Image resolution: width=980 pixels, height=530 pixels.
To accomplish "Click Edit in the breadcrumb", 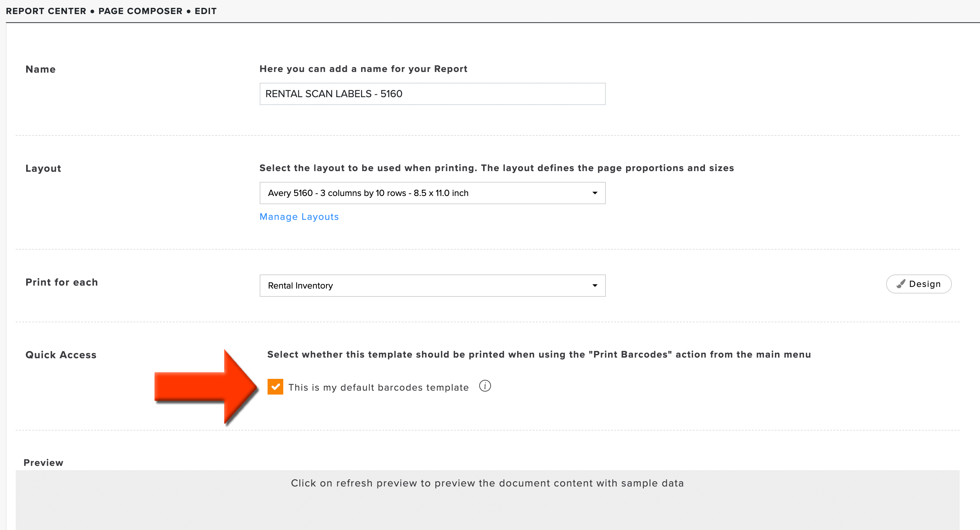I will click(205, 11).
